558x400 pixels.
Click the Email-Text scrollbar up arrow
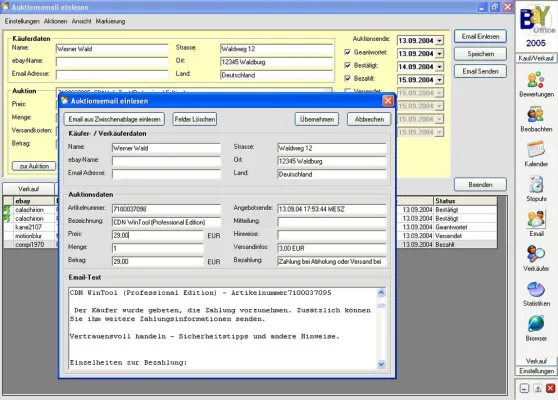[x=381, y=293]
